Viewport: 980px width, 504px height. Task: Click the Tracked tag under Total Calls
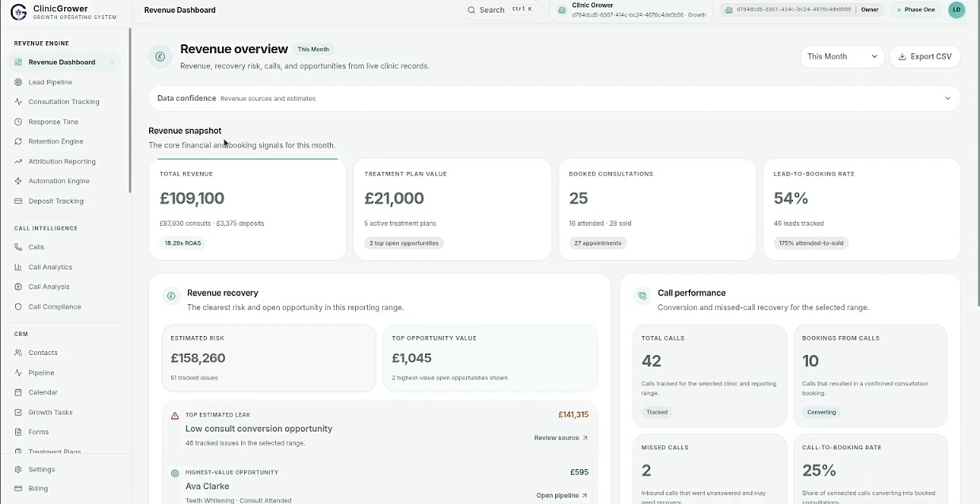pyautogui.click(x=657, y=412)
